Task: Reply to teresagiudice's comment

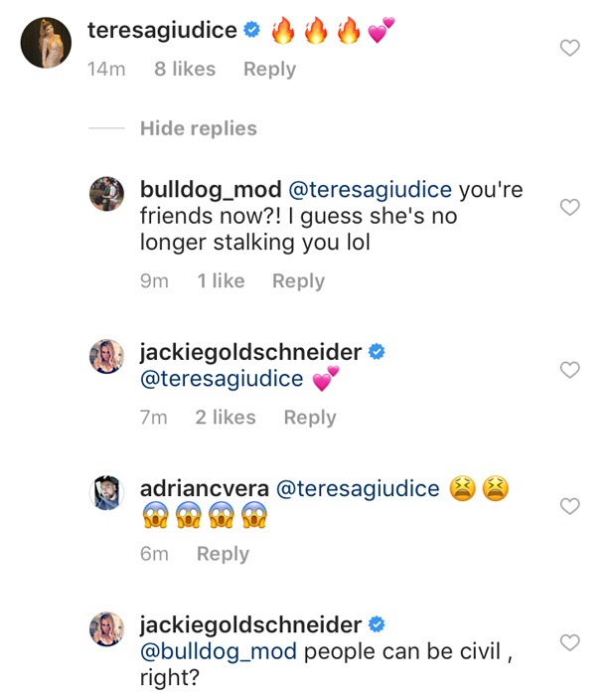Action: pos(269,69)
